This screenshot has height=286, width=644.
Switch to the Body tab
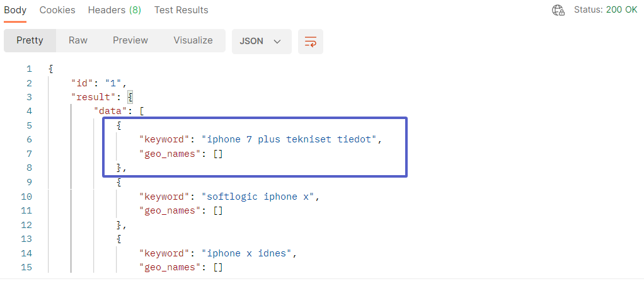[15, 10]
